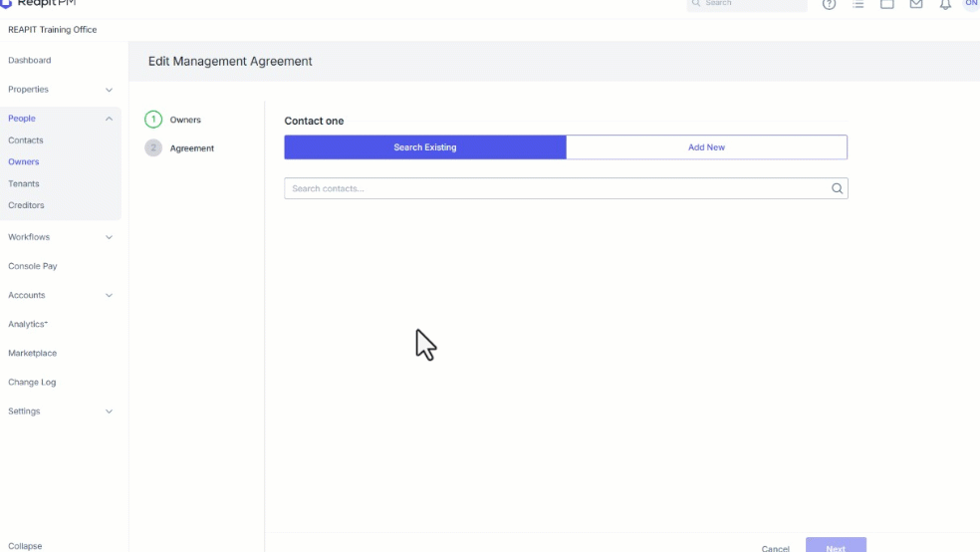Click the Next button
980x552 pixels.
pyautogui.click(x=836, y=545)
